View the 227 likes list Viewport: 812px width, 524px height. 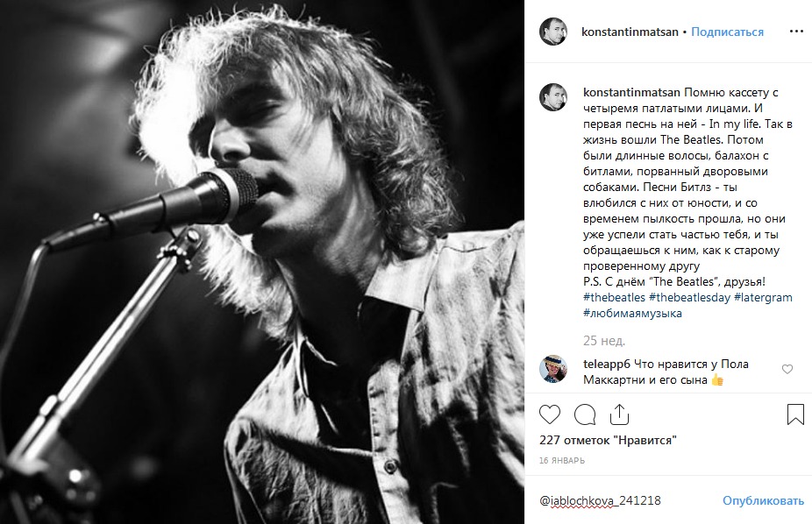[x=608, y=440]
